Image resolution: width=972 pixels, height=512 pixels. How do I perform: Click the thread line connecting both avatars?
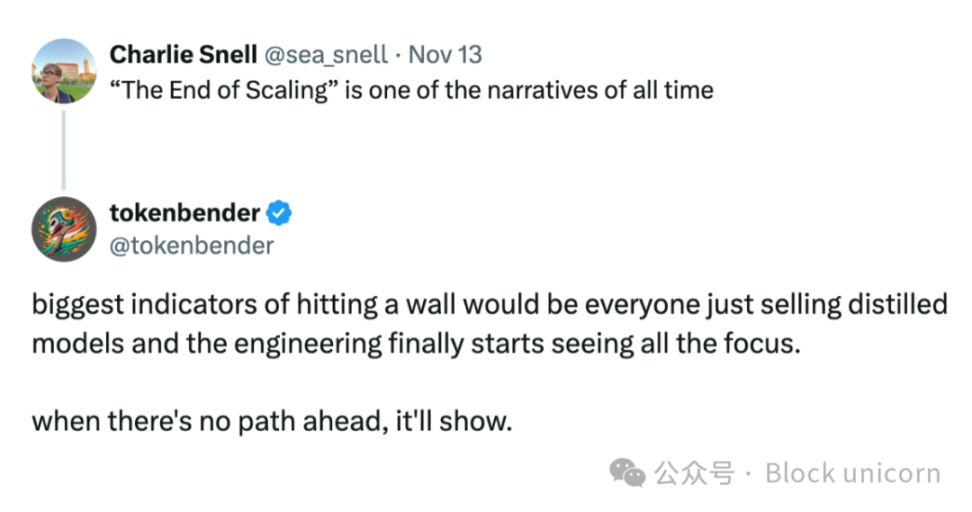pos(63,149)
